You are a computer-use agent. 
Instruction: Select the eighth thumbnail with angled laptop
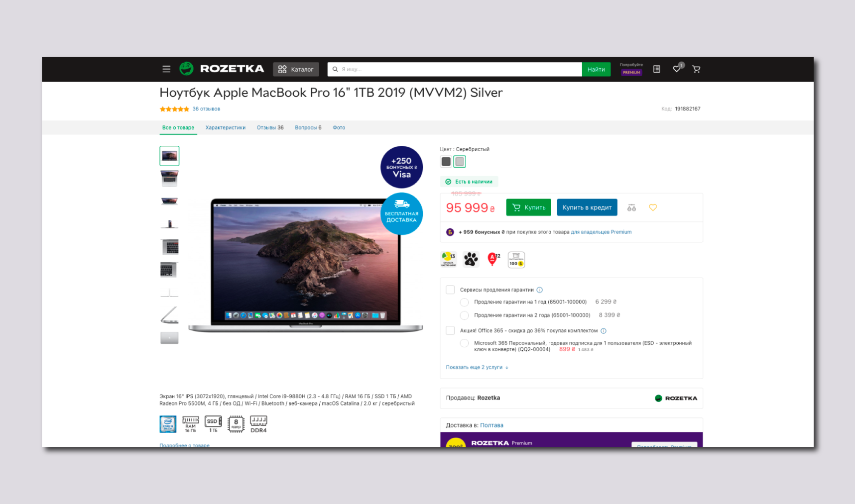tap(169, 315)
